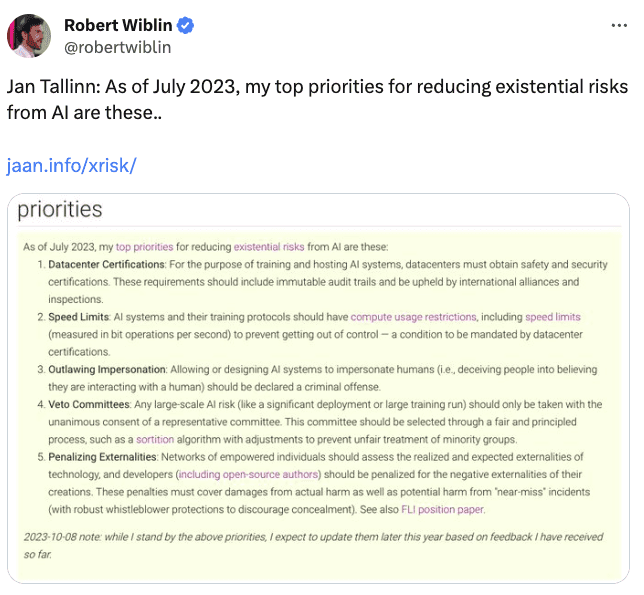This screenshot has width=644, height=595.
Task: Click Robert Wiblin's profile avatar
Action: [29, 36]
